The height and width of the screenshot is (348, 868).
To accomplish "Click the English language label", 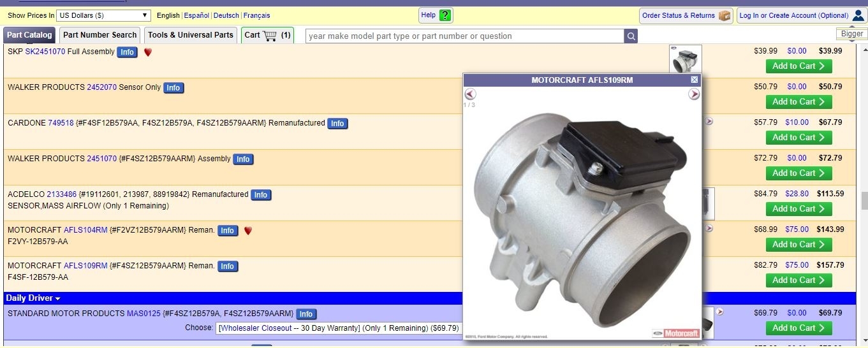I will [168, 15].
